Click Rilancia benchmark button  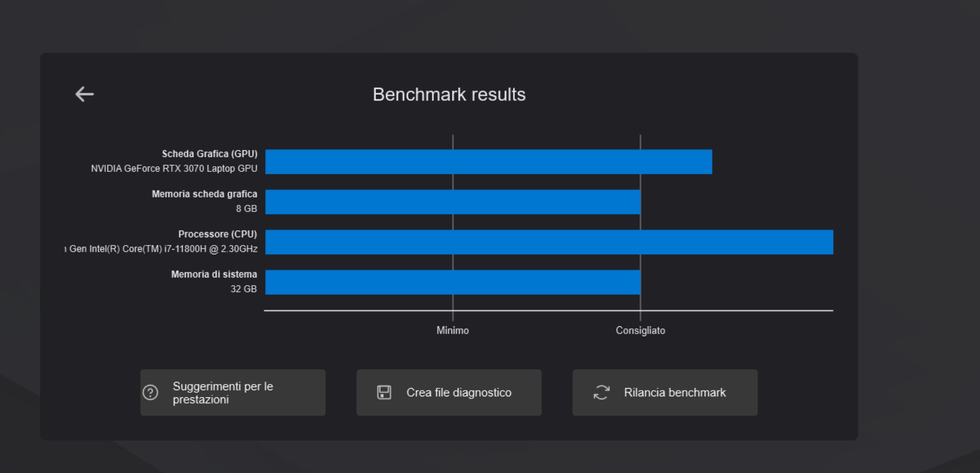(665, 393)
